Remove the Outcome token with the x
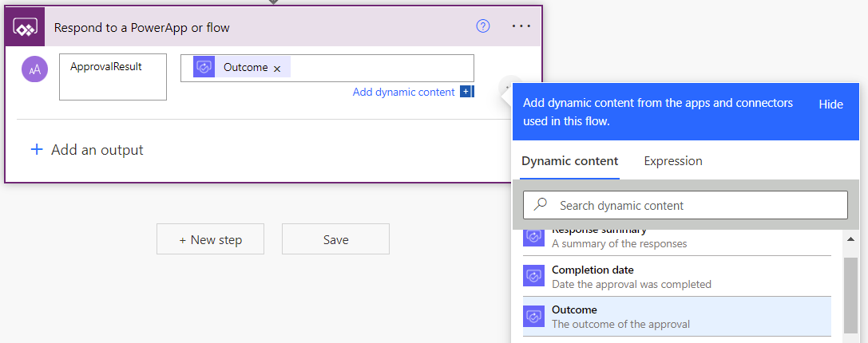 [x=277, y=69]
